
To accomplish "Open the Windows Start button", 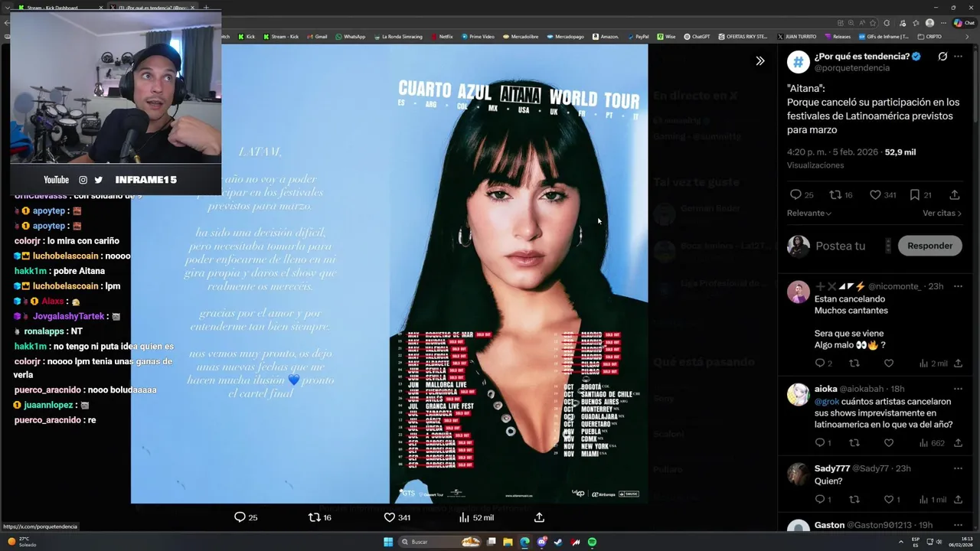I will [x=388, y=542].
